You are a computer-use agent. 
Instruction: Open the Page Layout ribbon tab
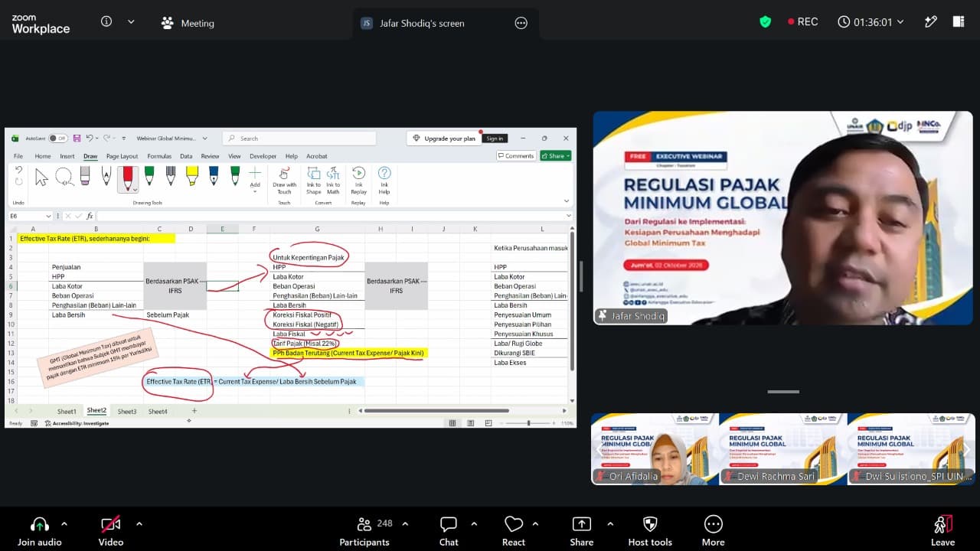(x=122, y=156)
